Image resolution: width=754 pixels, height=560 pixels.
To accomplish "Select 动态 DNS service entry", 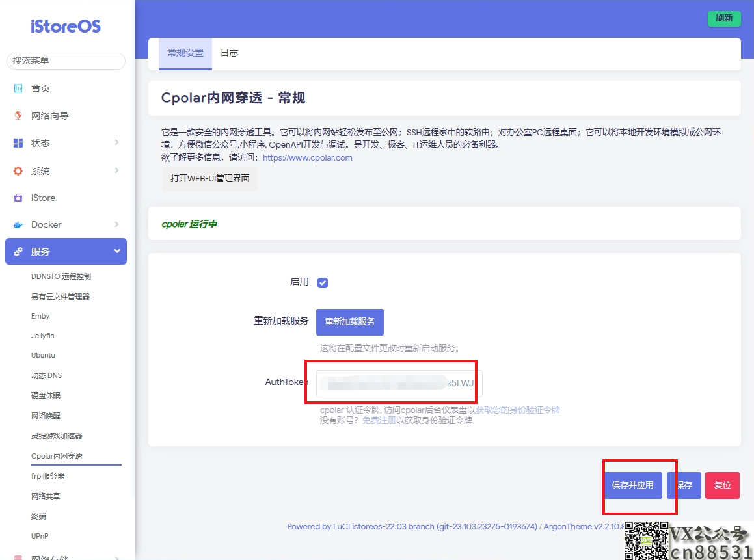I will tap(47, 375).
